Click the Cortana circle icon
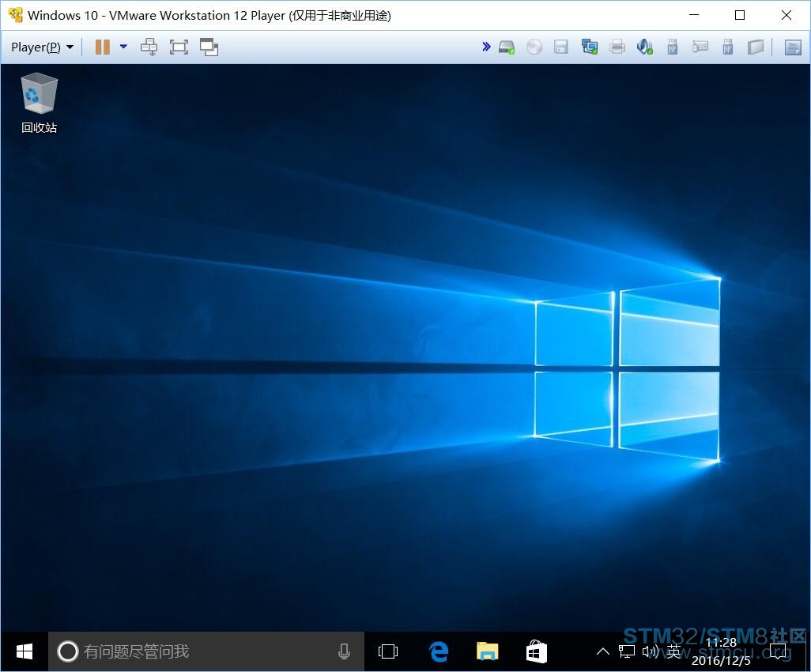 67,651
